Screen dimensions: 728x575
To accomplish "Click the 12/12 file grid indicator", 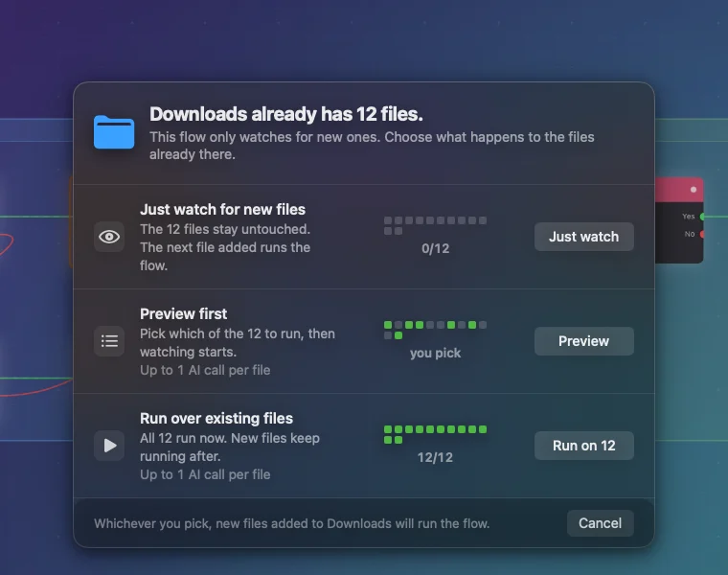I will click(435, 435).
